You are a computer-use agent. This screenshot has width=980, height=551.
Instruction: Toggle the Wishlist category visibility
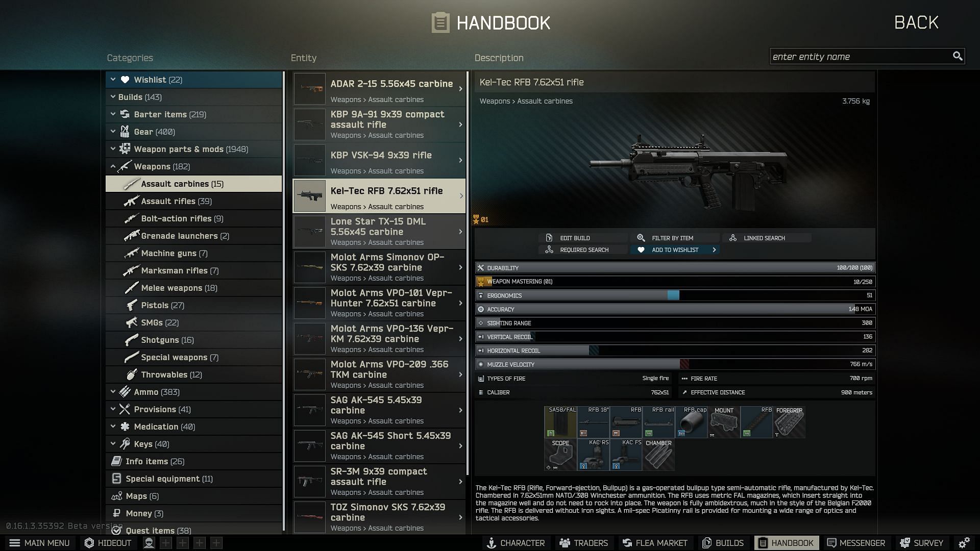point(113,80)
